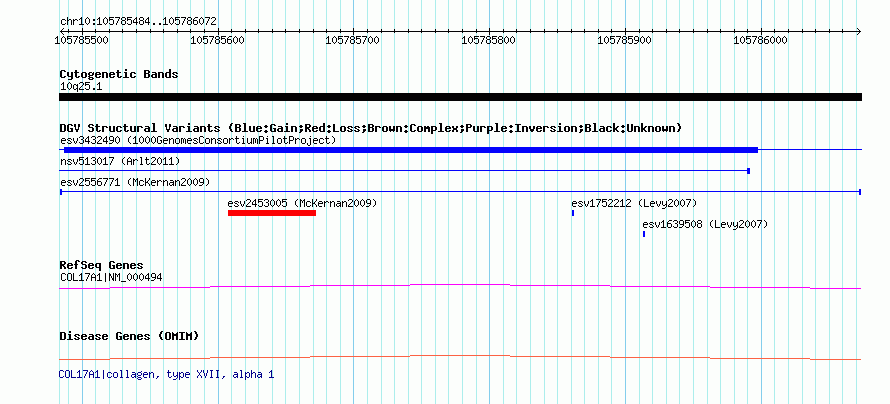The image size is (890, 404).
Task: Click esv1752212 small blue variant marker
Action: (573, 213)
